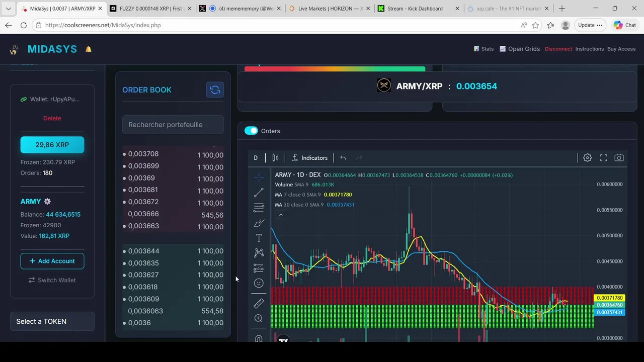Screen dimensions: 644x362
Task: Undo the last chart action
Action: [x=343, y=158]
